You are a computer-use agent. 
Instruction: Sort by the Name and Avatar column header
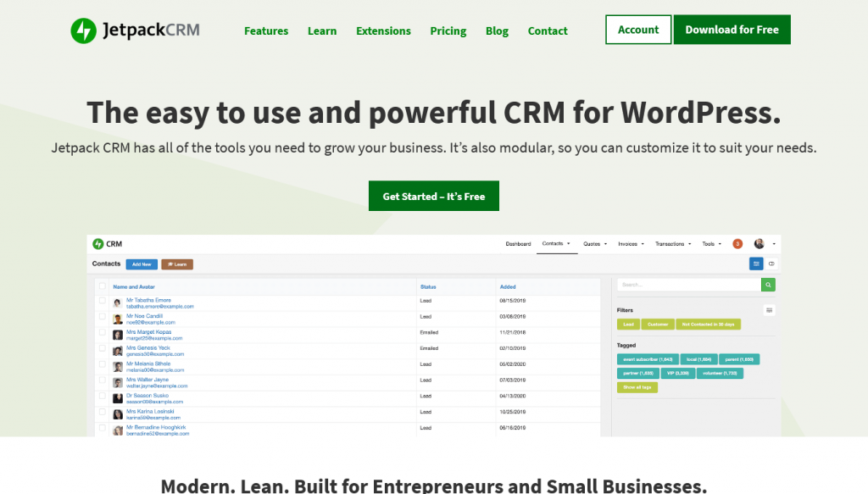[134, 287]
